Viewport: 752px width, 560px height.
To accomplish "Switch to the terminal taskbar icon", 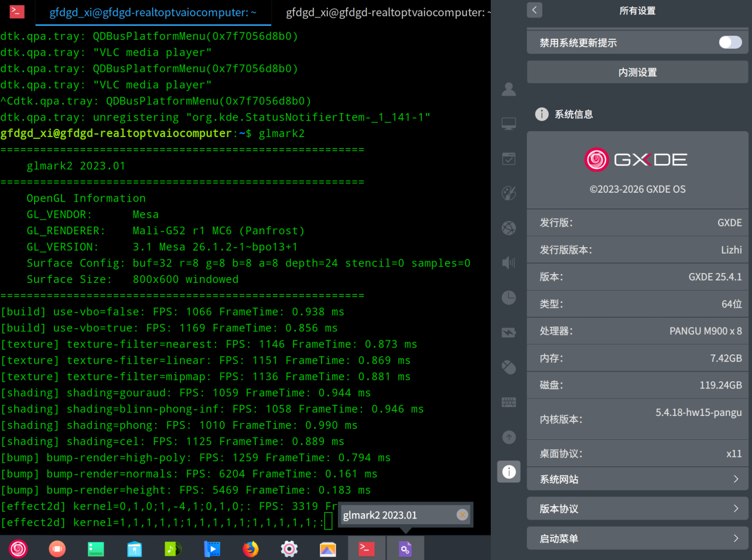I will 367,549.
